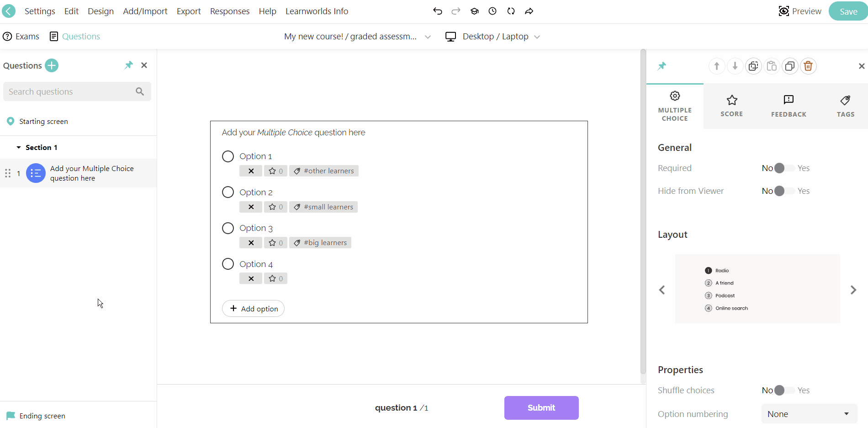Screen dimensions: 868x428
Task: Open the Desktop / Laptop device dropdown
Action: 537,36
